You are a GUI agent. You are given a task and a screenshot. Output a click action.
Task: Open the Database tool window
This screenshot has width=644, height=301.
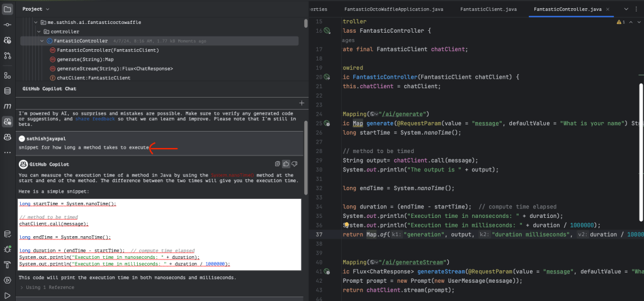click(8, 91)
